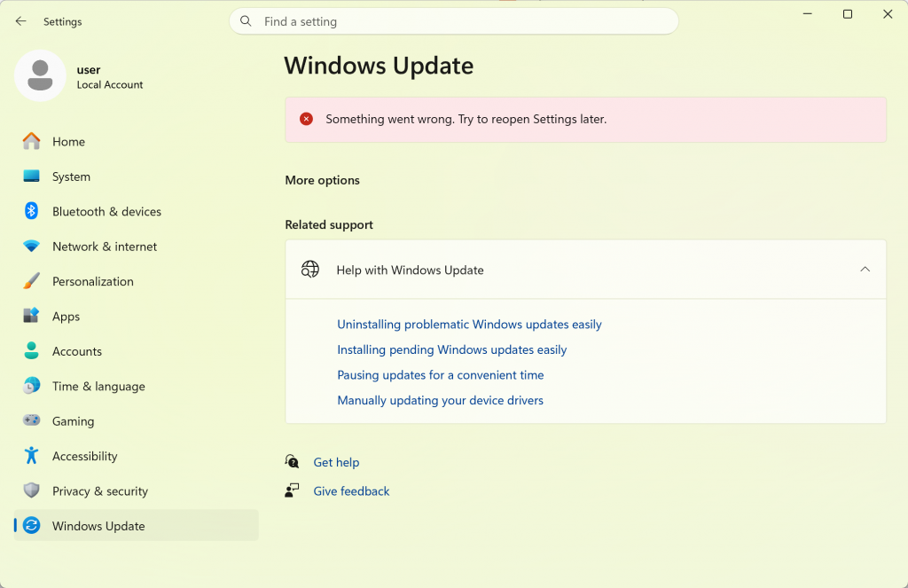Open the Home settings page

pos(136,141)
